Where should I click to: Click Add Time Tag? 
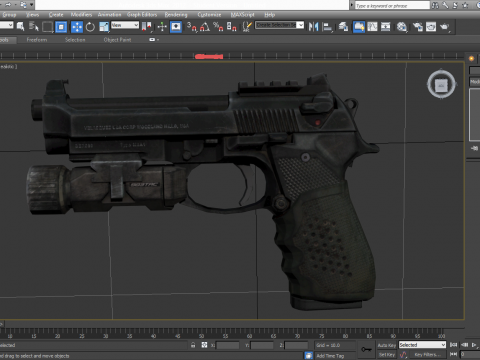(x=330, y=356)
